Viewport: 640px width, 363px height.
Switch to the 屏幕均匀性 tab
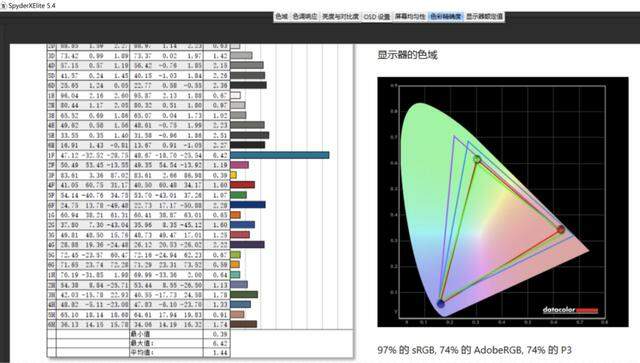(410, 17)
